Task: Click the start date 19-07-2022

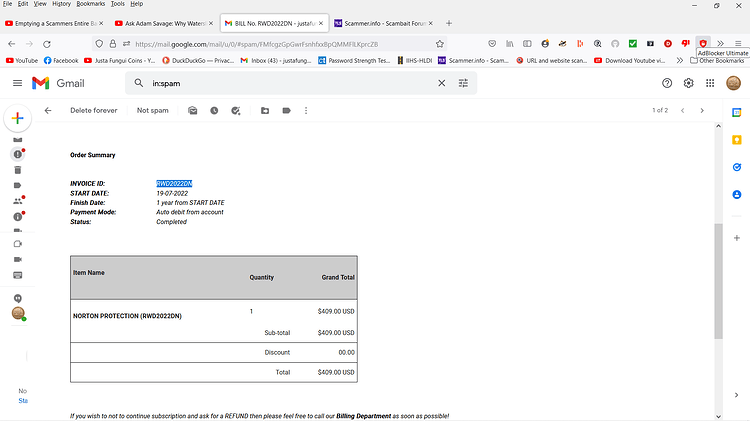Action: 172,193
